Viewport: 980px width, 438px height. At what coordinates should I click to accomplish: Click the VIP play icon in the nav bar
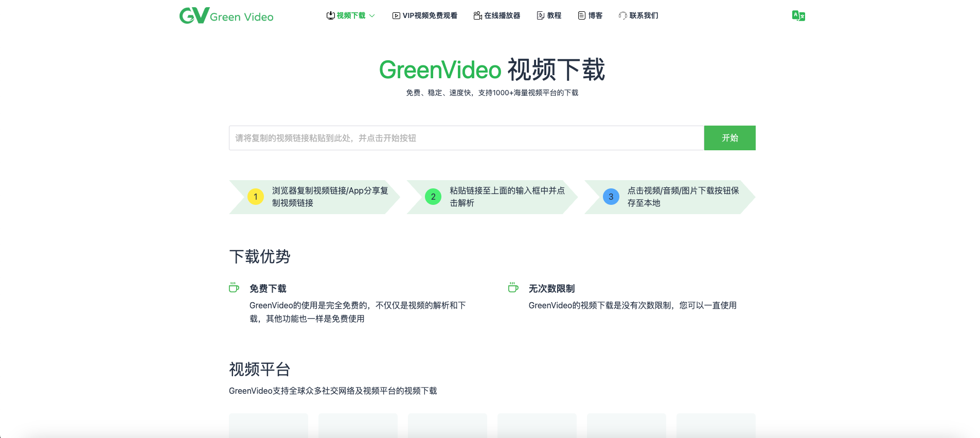coord(396,16)
